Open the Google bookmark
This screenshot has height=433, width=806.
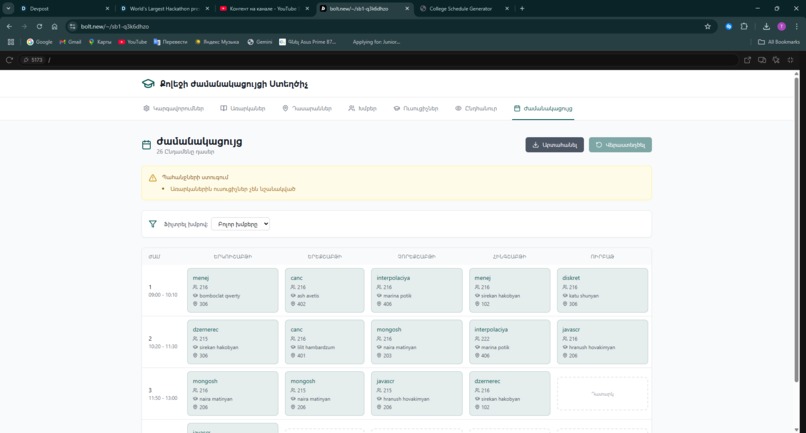point(40,42)
